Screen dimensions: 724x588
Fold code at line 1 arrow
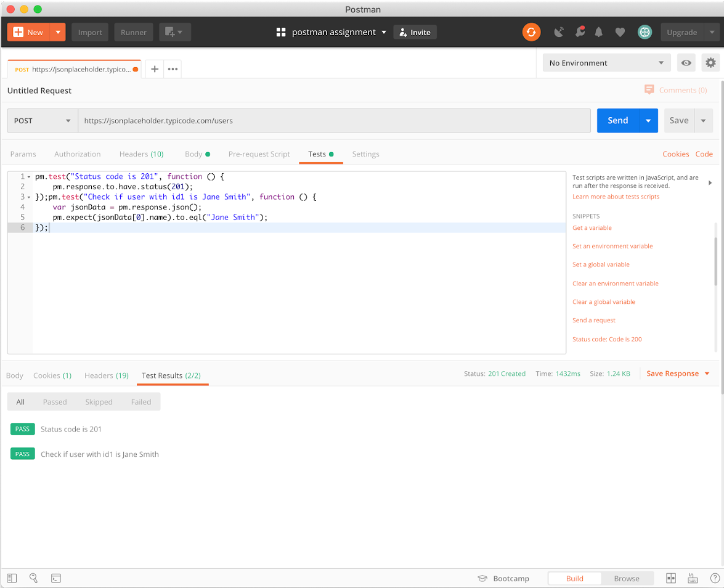pyautogui.click(x=28, y=177)
